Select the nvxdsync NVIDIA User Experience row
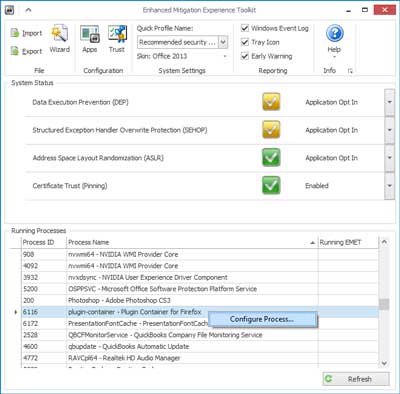The height and width of the screenshot is (394, 400). coord(200,277)
